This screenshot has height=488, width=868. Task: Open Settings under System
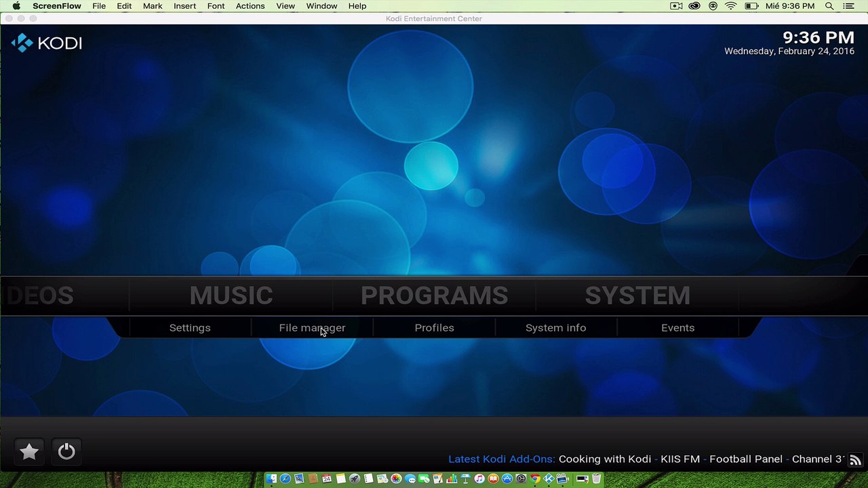(190, 328)
